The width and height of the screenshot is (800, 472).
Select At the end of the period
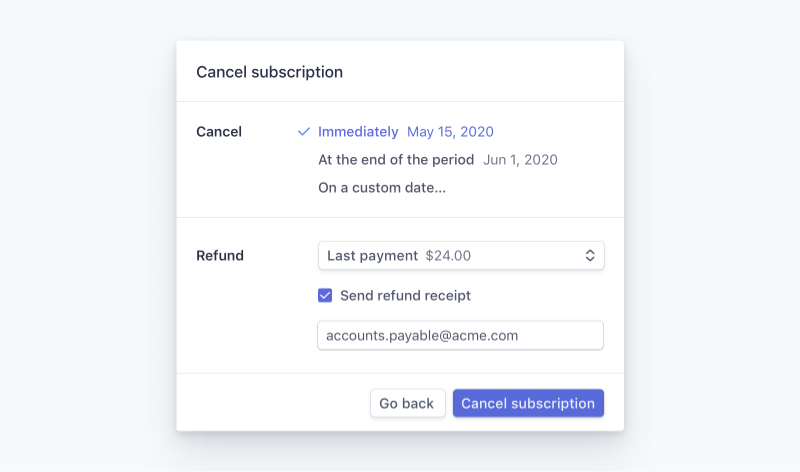point(396,160)
